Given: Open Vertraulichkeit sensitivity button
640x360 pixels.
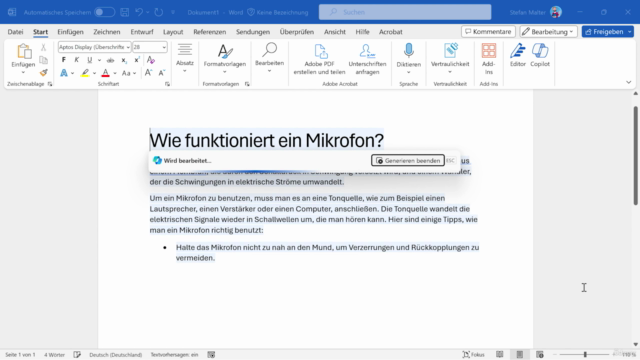Looking at the screenshot, I should pos(450,59).
